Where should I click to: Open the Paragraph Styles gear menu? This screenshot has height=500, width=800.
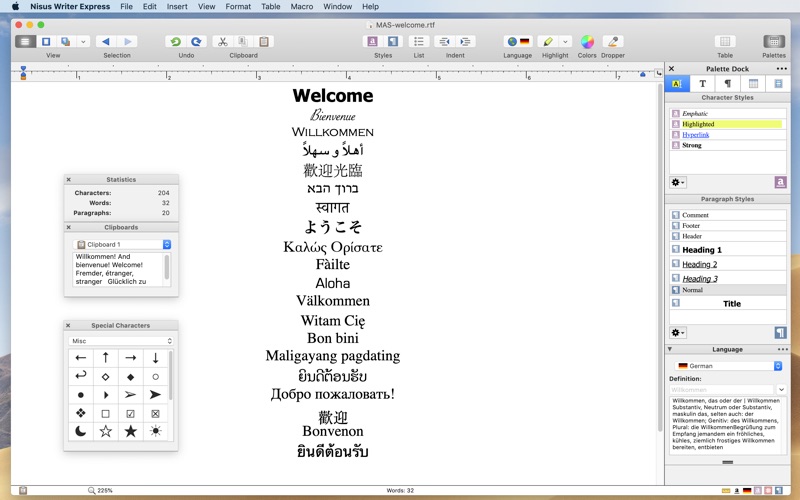point(678,333)
